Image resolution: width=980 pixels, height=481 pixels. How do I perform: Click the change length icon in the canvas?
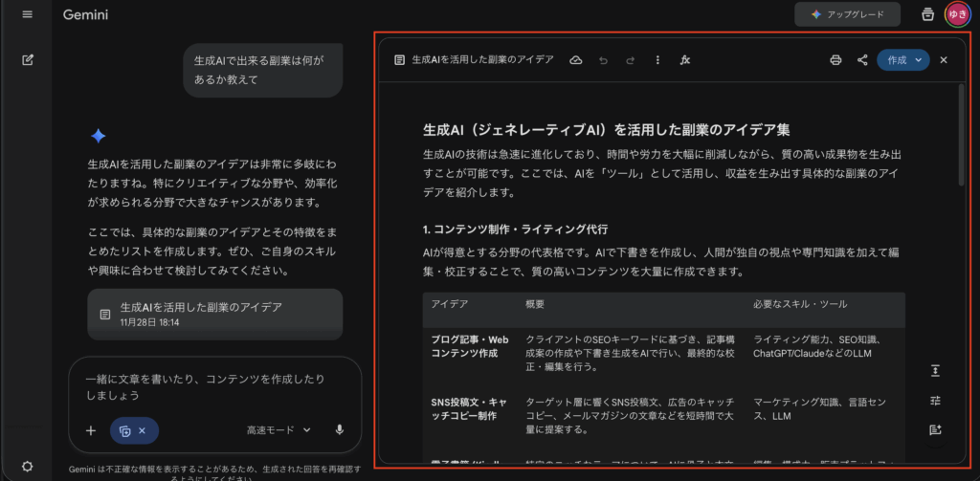pyautogui.click(x=935, y=370)
